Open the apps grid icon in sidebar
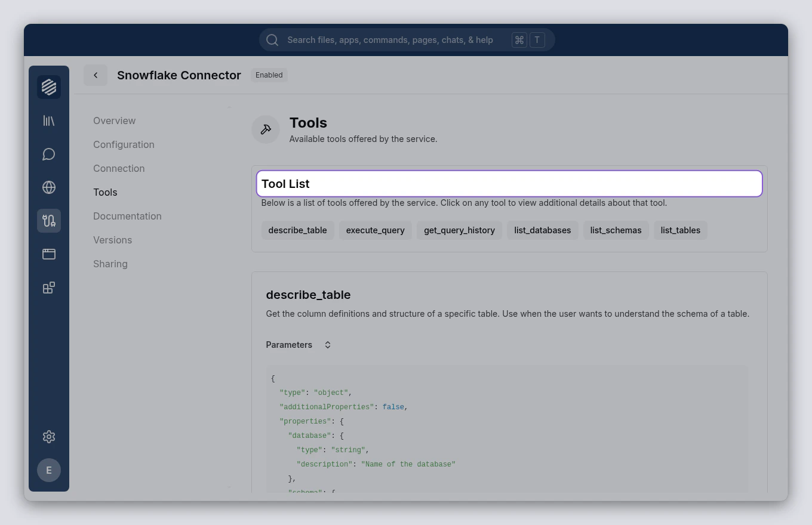 49,288
